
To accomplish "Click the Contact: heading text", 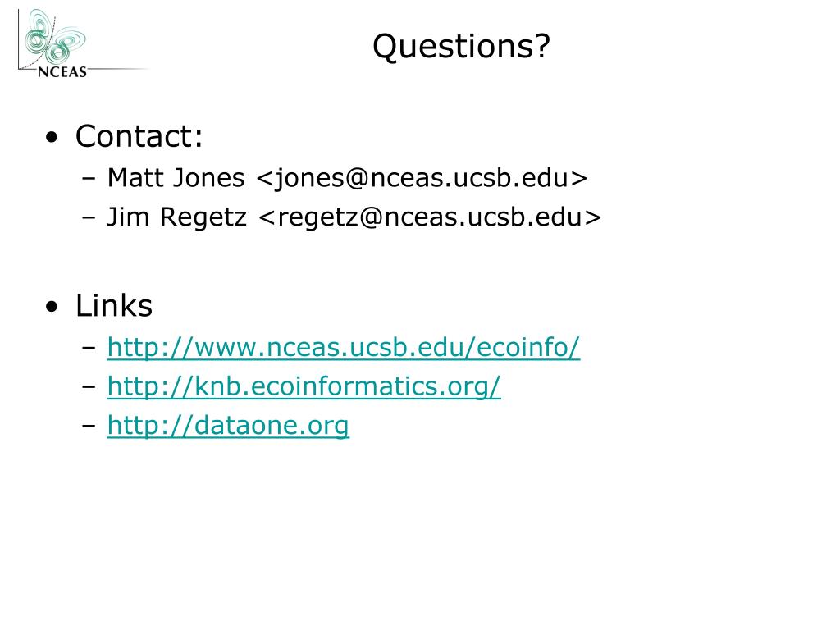I will [x=139, y=136].
